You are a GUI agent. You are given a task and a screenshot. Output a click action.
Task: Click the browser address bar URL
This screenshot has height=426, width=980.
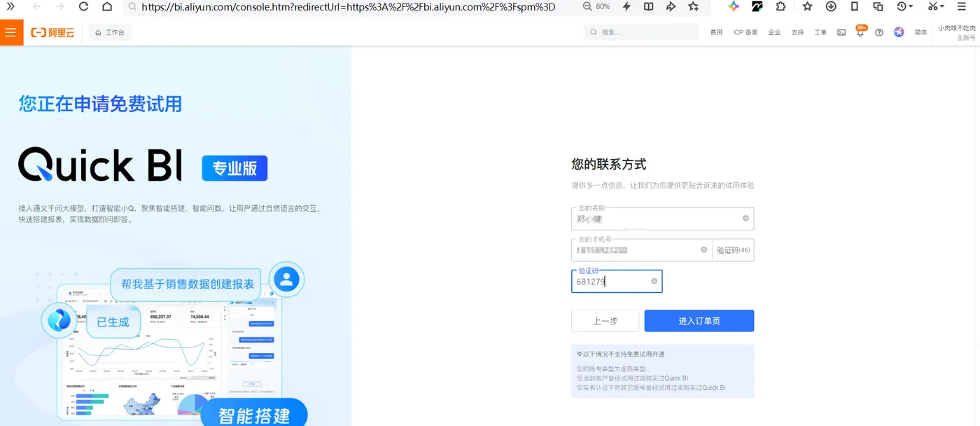(x=348, y=6)
